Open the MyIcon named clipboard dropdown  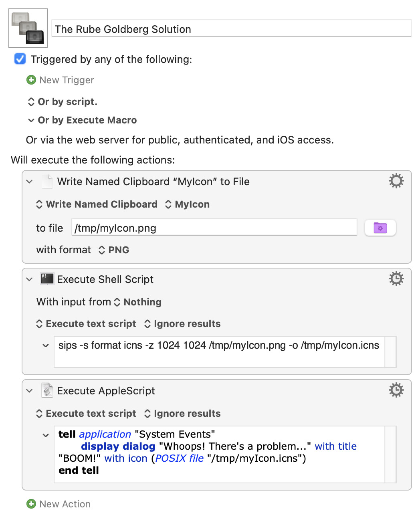(187, 204)
